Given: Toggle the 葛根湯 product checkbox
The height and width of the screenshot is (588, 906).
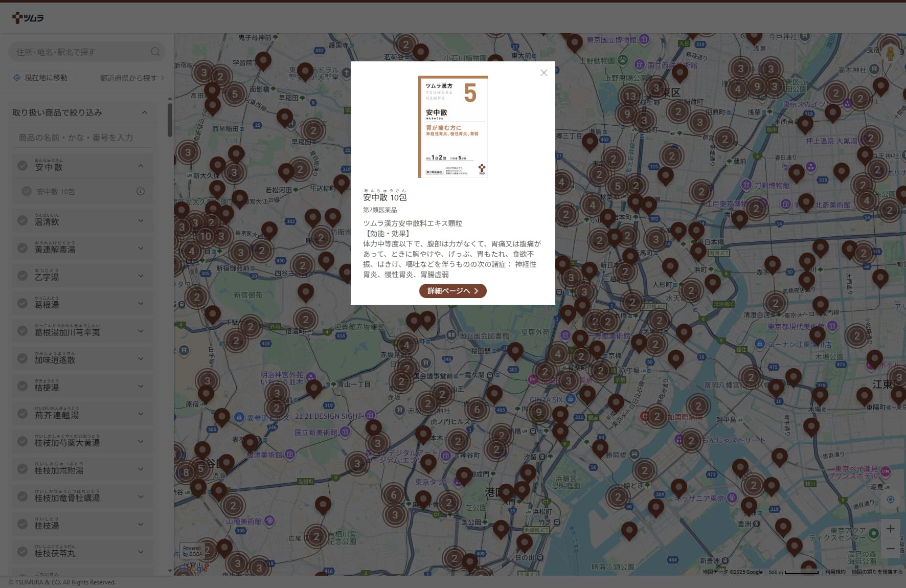Looking at the screenshot, I should 22,303.
